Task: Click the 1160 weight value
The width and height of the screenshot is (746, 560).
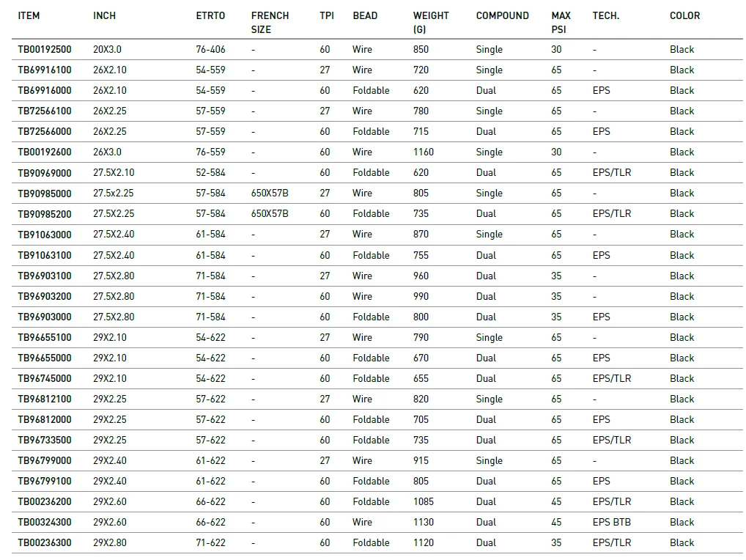Action: (x=424, y=152)
